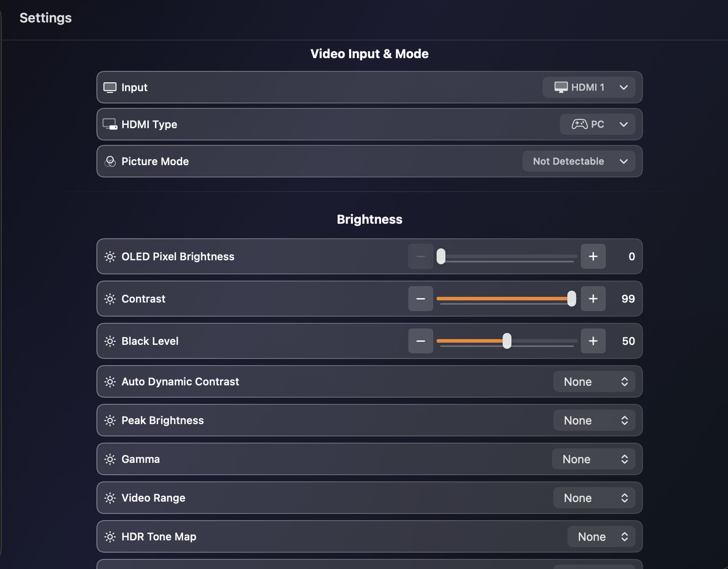Viewport: 728px width, 569px height.
Task: Click the Picture Mode overlapping circles icon
Action: 110,162
